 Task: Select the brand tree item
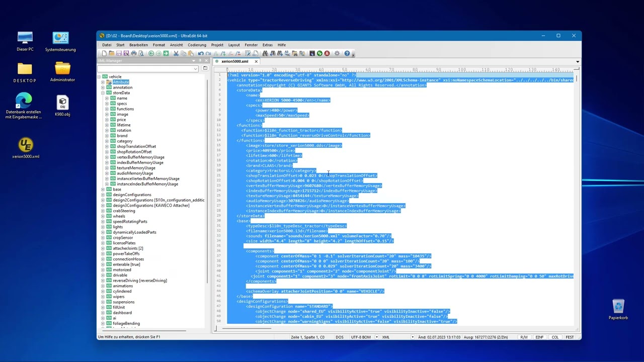[122, 136]
